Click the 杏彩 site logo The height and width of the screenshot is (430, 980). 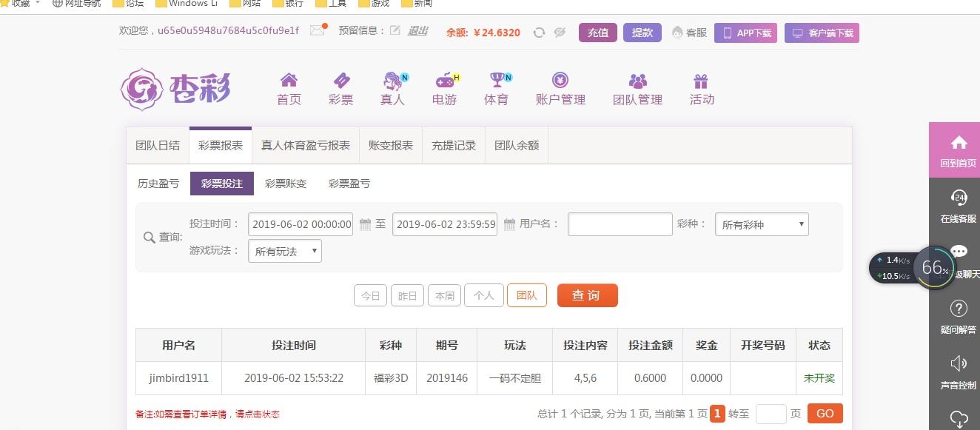175,90
